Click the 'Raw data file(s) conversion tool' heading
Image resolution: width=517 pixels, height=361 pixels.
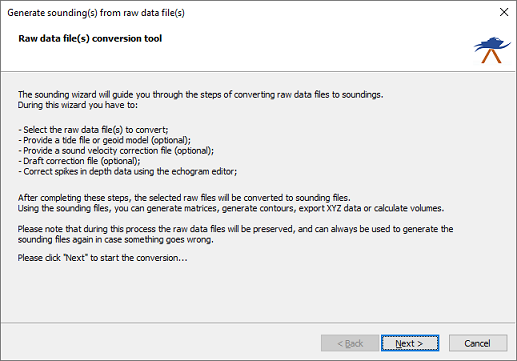(90, 38)
